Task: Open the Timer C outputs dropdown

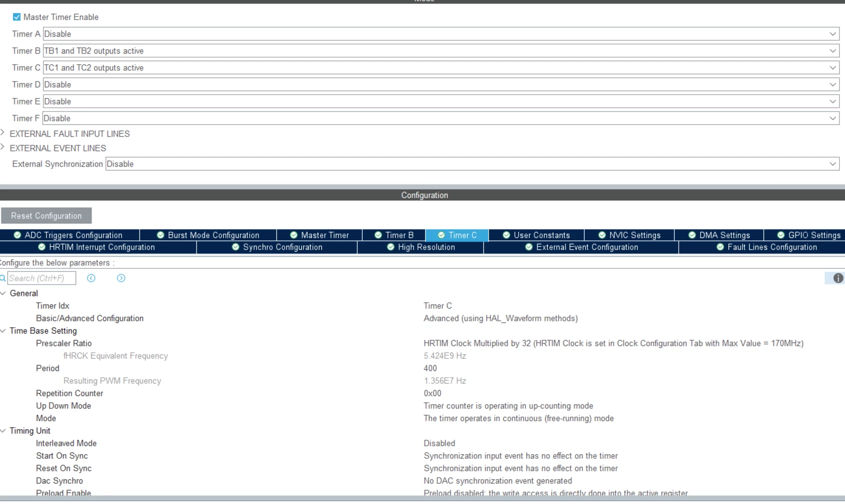Action: [x=441, y=68]
